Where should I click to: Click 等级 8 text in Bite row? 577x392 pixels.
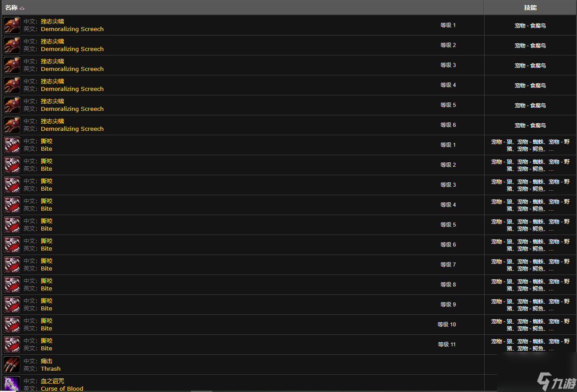[448, 285]
